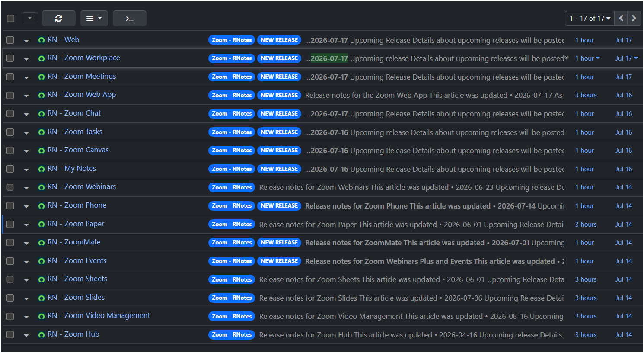
Task: Open the "RN - My Notes" link
Action: click(72, 168)
